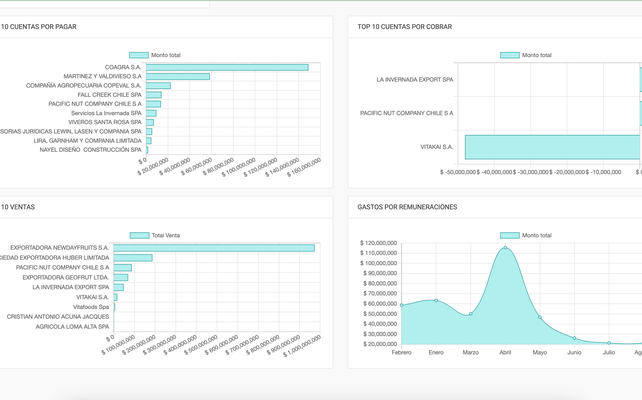Screen dimensions: 642x400
Task: Click the FALL CREEK CHILE SPA bar
Action: [153, 95]
